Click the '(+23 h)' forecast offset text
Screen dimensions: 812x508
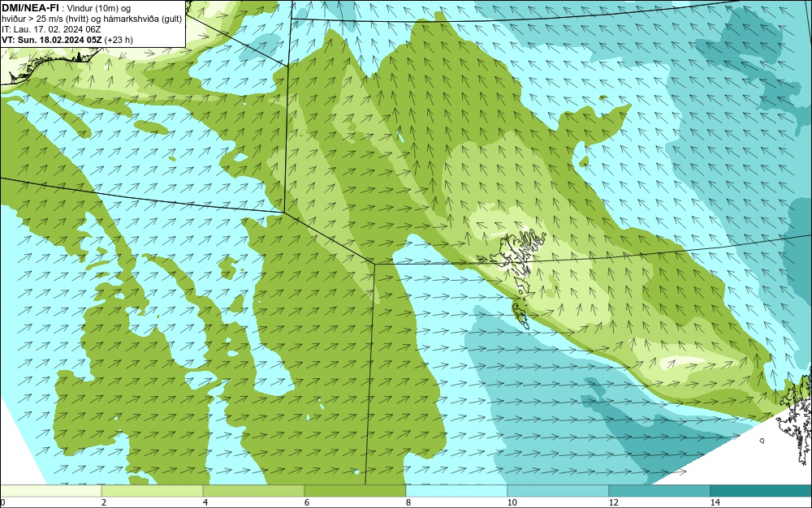(x=119, y=40)
